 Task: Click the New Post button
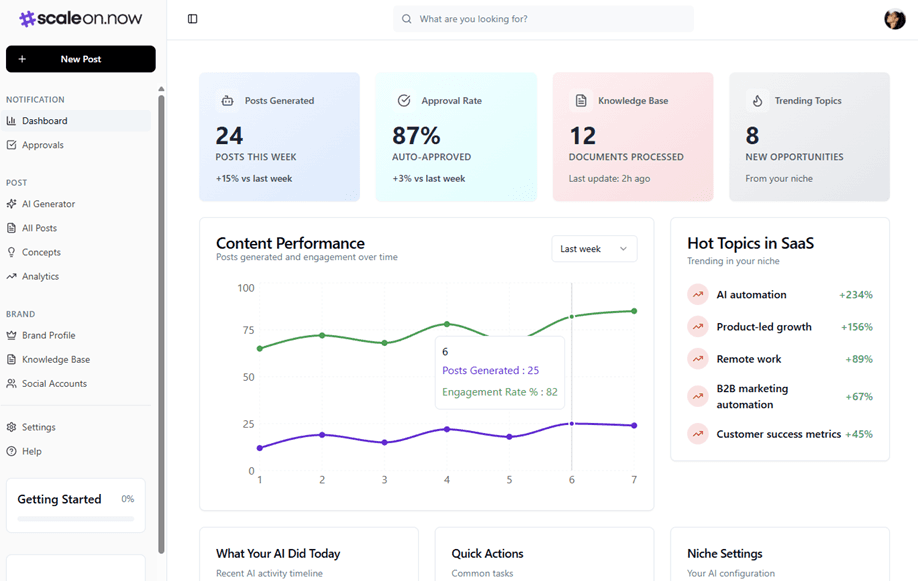(x=80, y=59)
